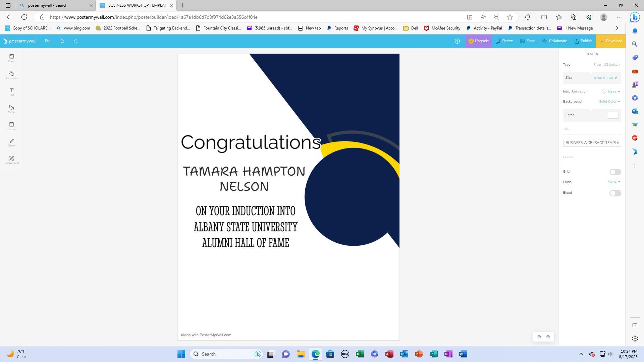This screenshot has height=362, width=644.
Task: Select the Draw tool
Action: (11, 143)
